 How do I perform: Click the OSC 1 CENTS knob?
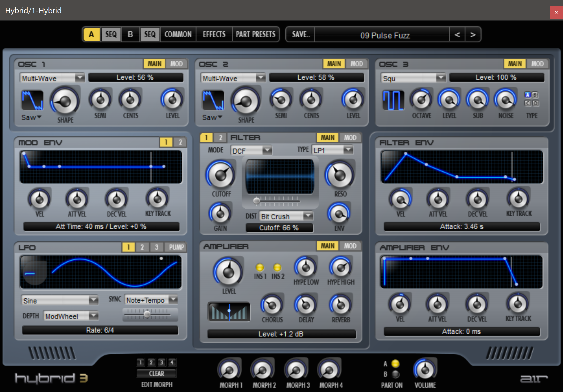130,99
